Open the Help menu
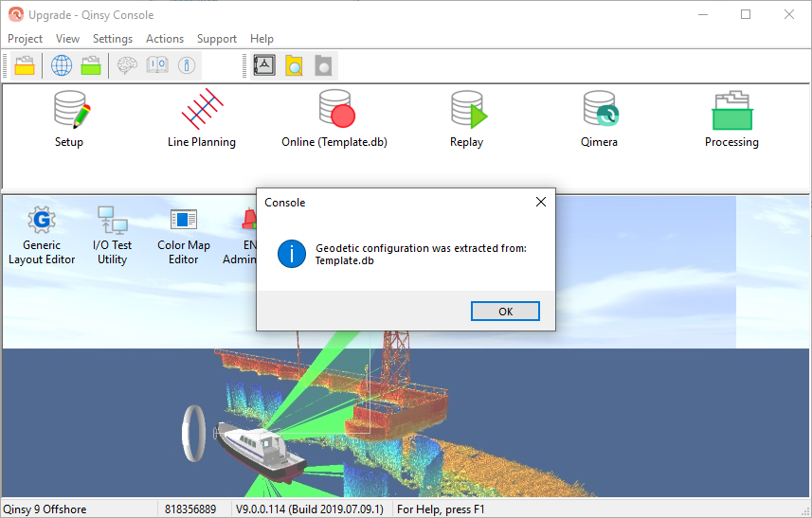Viewport: 812px width, 518px height. [262, 39]
